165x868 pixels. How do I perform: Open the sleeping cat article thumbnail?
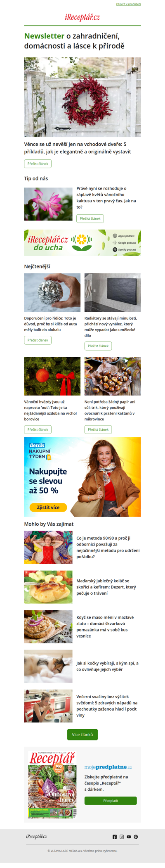tap(48, 666)
